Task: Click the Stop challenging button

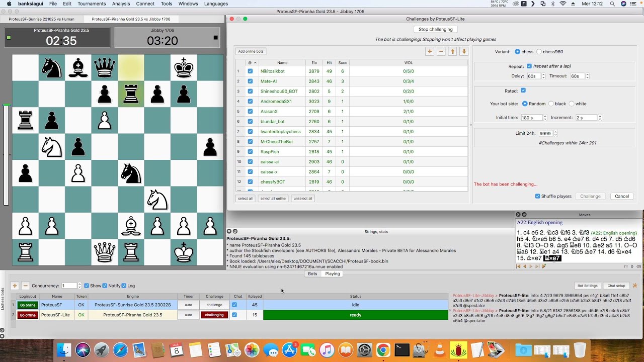Action: tap(436, 29)
